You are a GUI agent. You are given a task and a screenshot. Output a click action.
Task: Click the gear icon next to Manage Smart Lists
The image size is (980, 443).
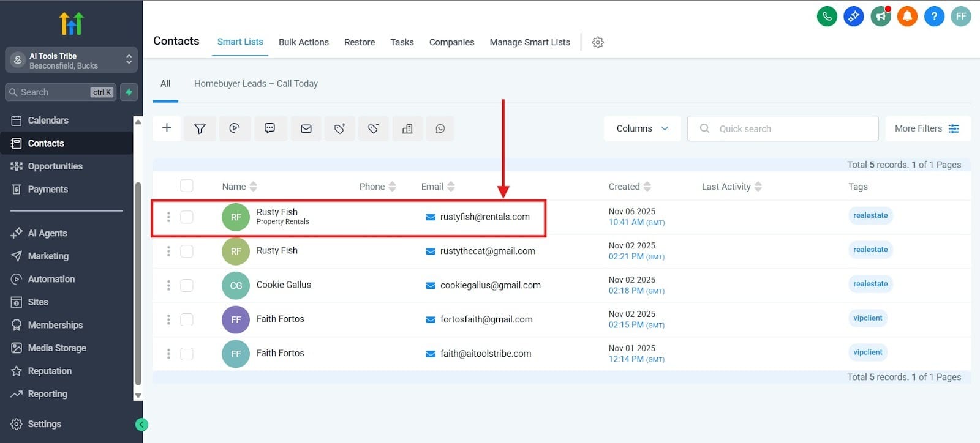(x=598, y=42)
